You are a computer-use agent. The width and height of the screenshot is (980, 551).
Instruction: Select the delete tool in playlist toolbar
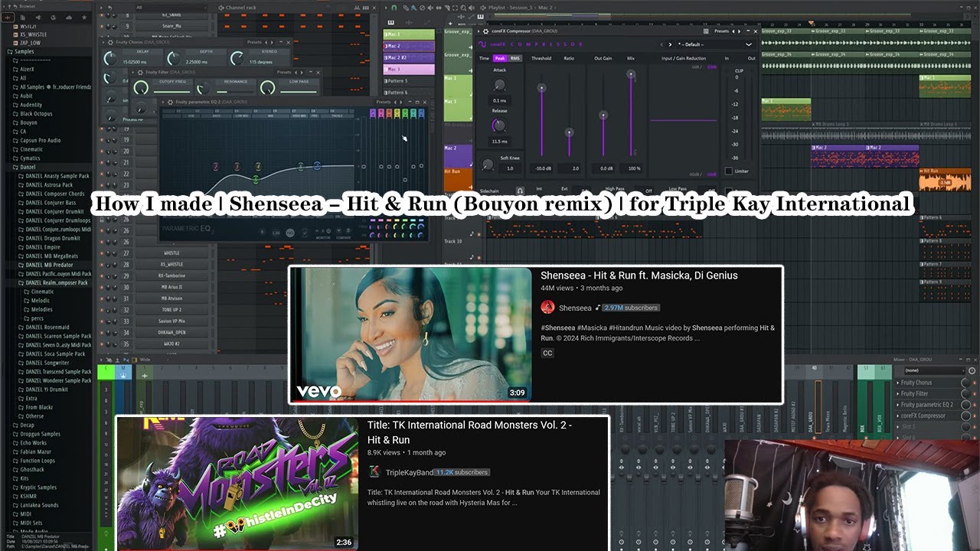[x=423, y=8]
